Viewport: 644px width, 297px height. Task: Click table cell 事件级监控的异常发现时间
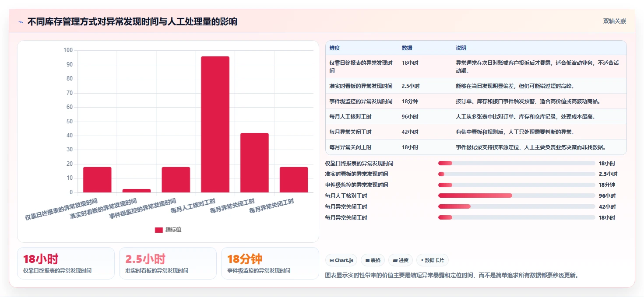point(361,101)
